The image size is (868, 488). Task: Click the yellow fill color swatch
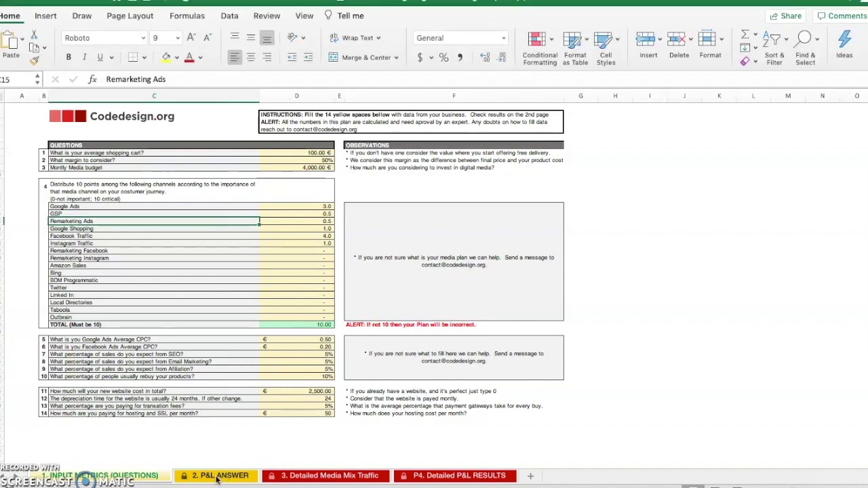pos(166,58)
